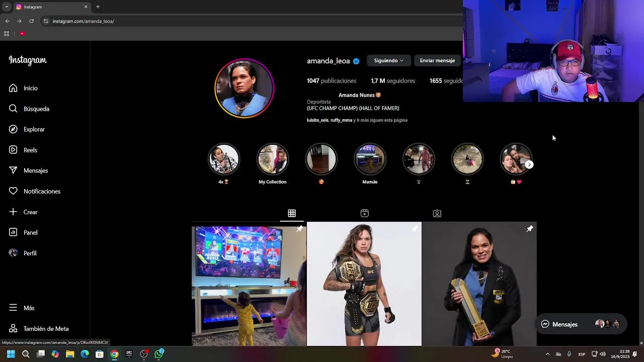Viewport: 644px width, 362px height.
Task: Switch to the tagged photos tab
Action: (437, 213)
